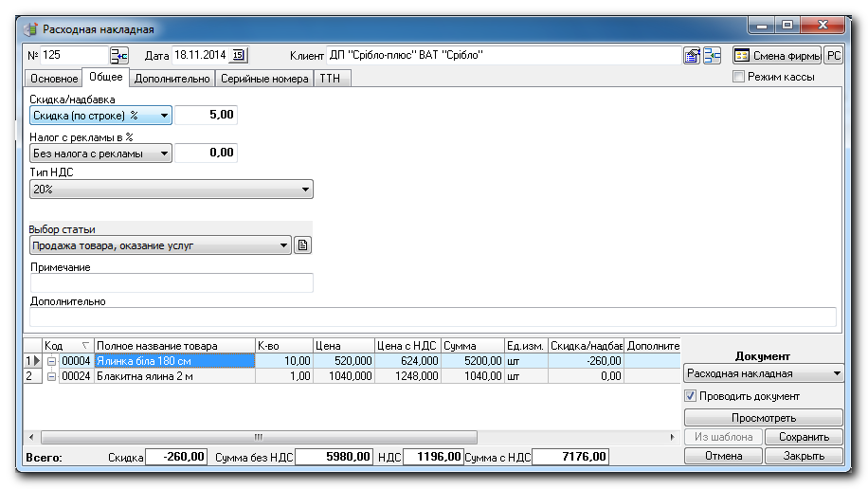Viewport: 868px width, 489px height.
Task: Open the Без налога с рекламы dropdown
Action: [100, 154]
